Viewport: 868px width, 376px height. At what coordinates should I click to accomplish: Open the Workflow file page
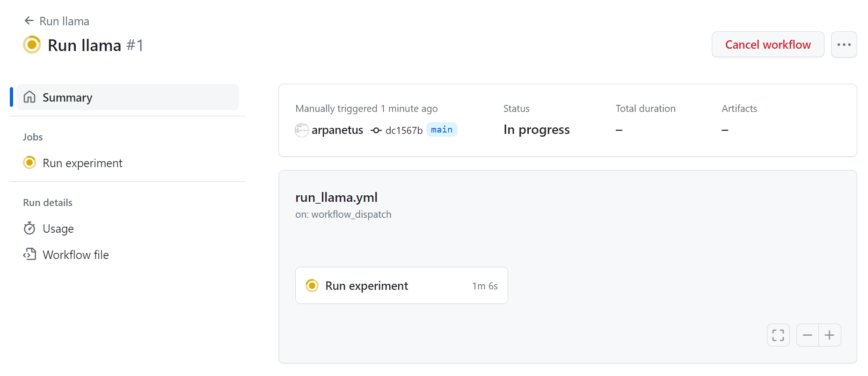point(75,255)
